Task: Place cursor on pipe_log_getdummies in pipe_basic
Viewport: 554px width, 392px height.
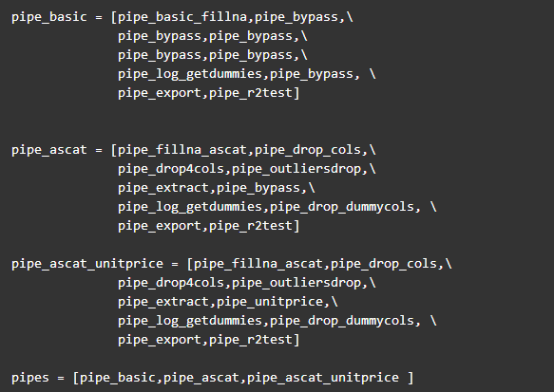Action: pyautogui.click(x=190, y=74)
